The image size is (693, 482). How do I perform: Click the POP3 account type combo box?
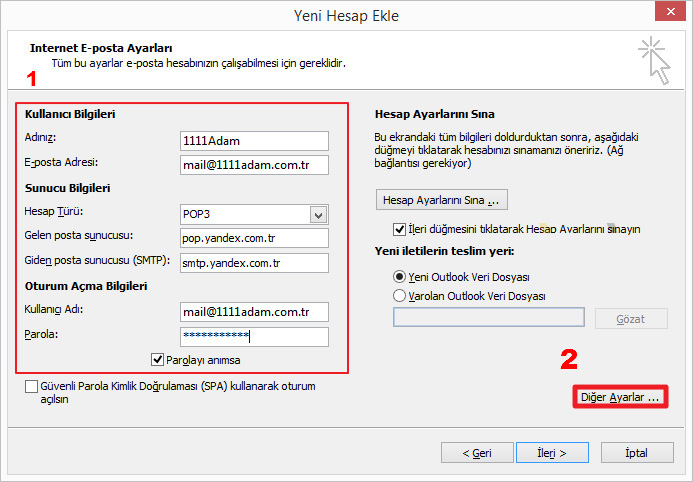coord(245,213)
